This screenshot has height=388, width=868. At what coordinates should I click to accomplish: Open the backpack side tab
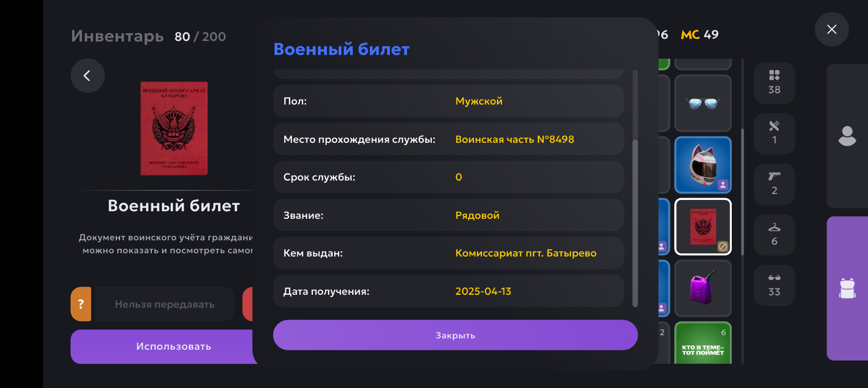coord(847,288)
